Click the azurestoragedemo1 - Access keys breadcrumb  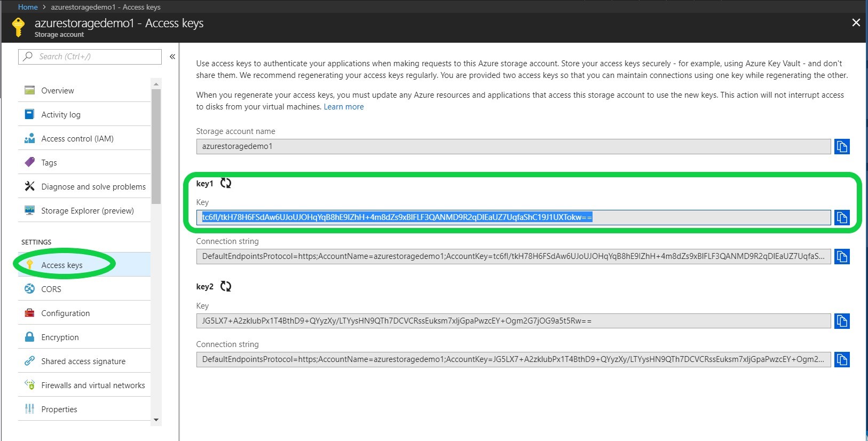[106, 7]
